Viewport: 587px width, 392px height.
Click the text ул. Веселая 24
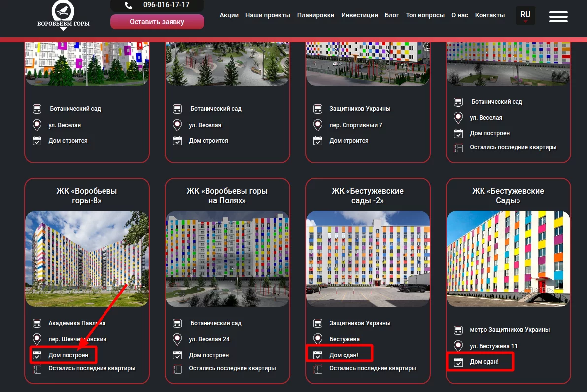209,339
